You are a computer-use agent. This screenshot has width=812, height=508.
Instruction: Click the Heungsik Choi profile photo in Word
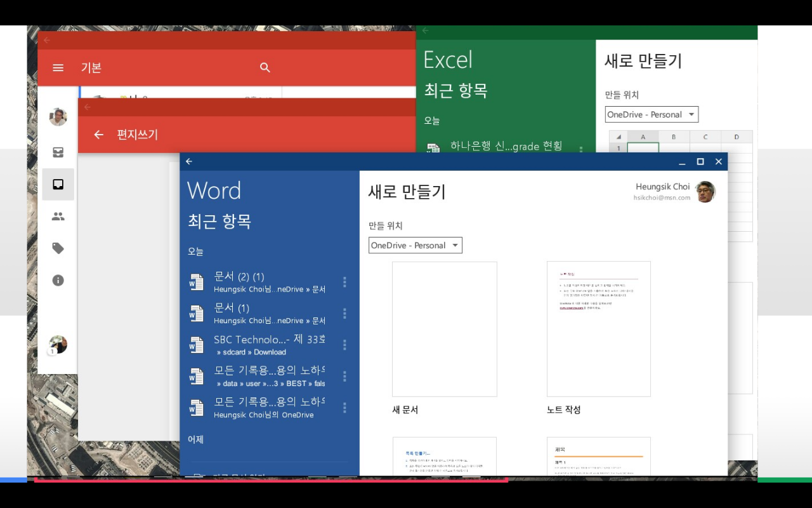[705, 192]
